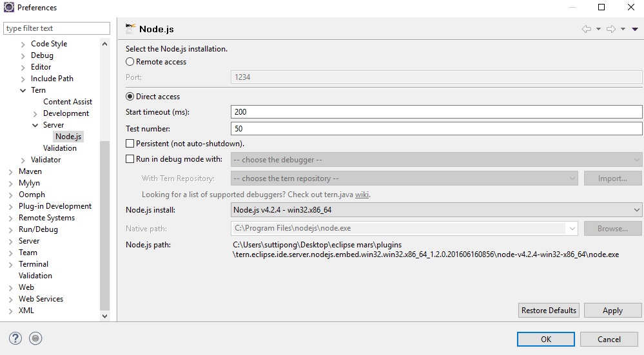
Task: Click the Test number input field
Action: (x=436, y=128)
